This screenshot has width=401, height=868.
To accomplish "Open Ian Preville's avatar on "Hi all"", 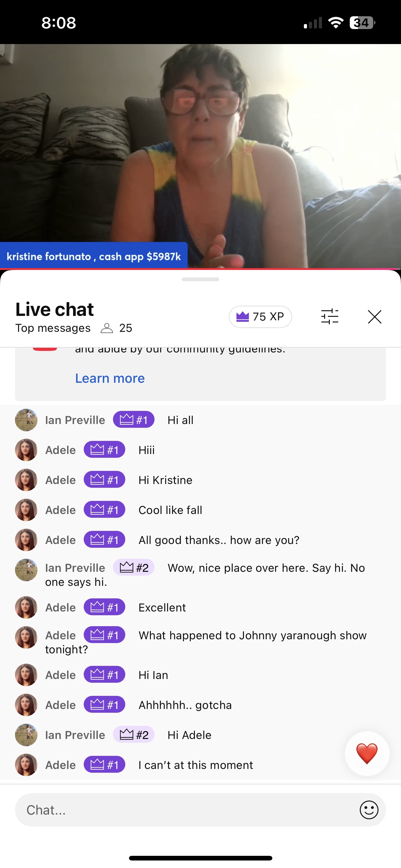I will tap(26, 420).
